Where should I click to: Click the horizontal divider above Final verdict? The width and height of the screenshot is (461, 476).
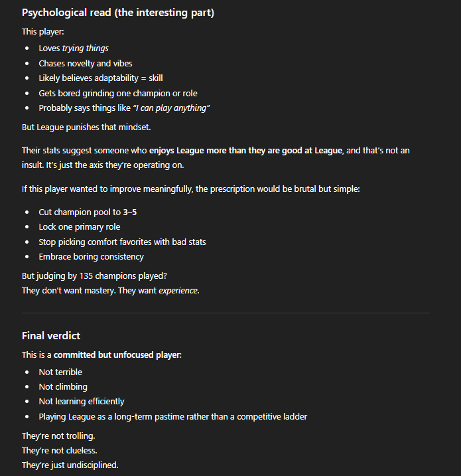225,313
